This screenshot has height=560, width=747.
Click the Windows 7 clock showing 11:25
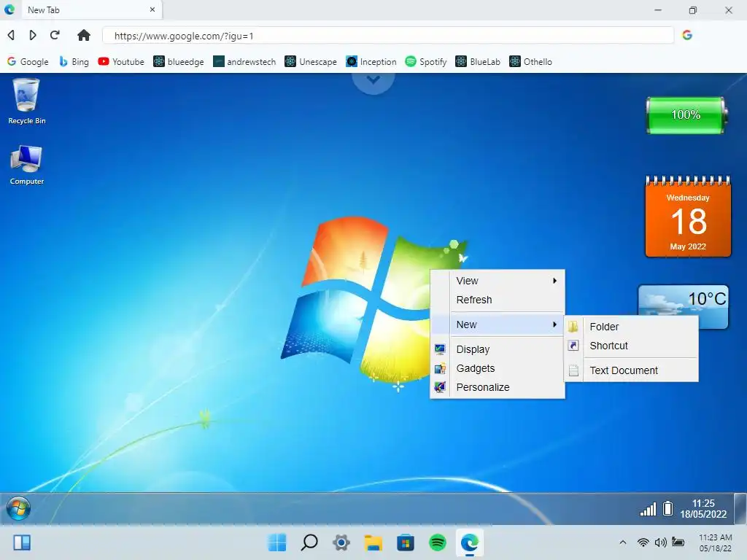point(703,508)
